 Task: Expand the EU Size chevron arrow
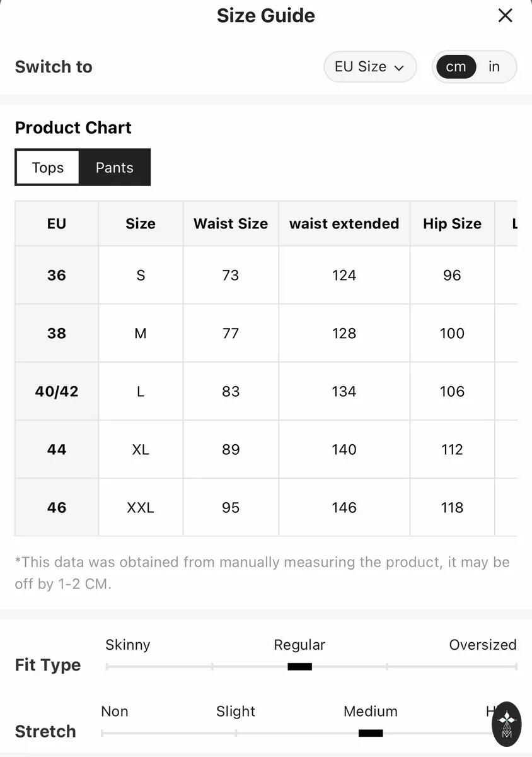coord(398,67)
